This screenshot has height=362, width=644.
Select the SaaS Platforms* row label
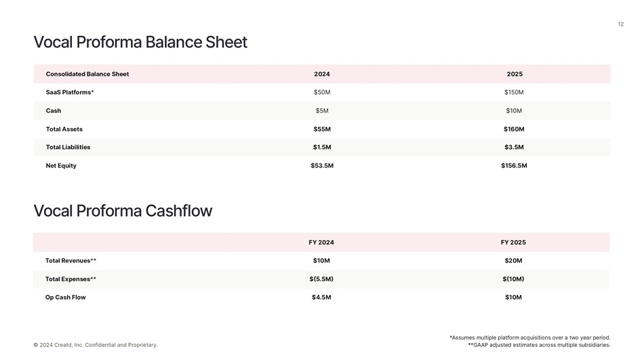(x=70, y=92)
